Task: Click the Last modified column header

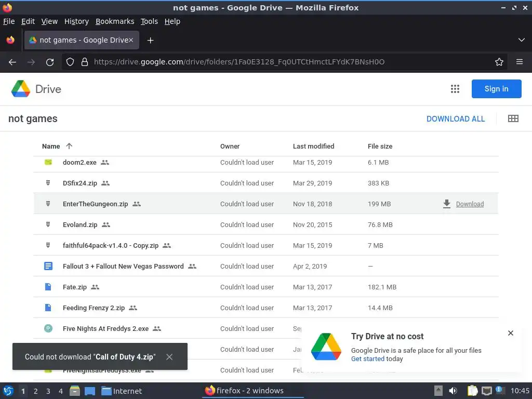Action: (313, 146)
